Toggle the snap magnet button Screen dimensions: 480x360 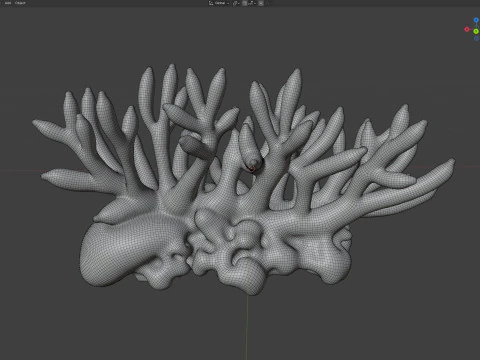coord(245,3)
